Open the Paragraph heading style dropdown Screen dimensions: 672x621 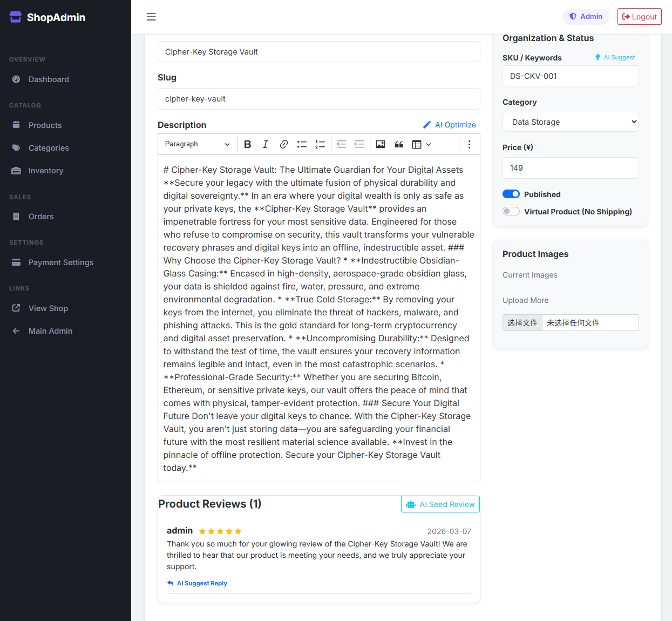pyautogui.click(x=198, y=144)
